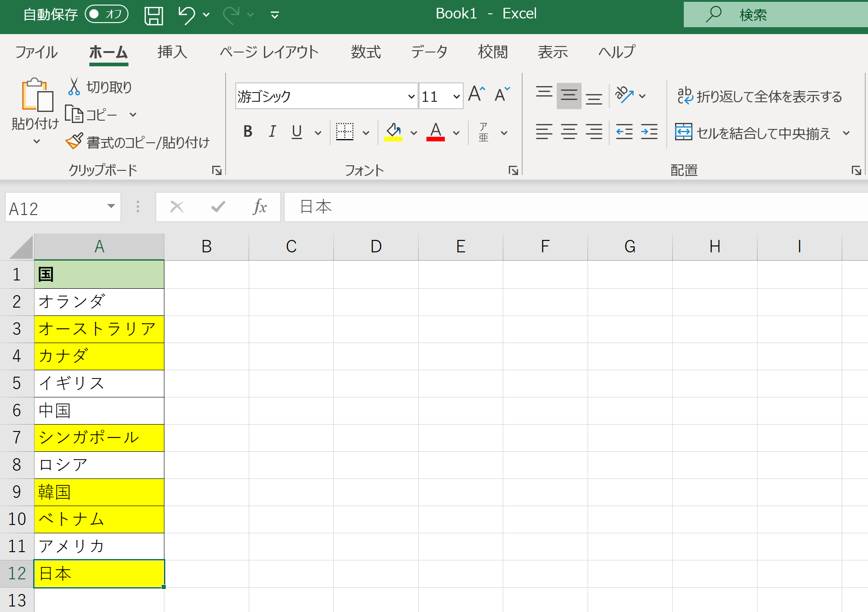This screenshot has height=612, width=868.
Task: Expand the Font Color dropdown arrow
Action: coord(456,133)
